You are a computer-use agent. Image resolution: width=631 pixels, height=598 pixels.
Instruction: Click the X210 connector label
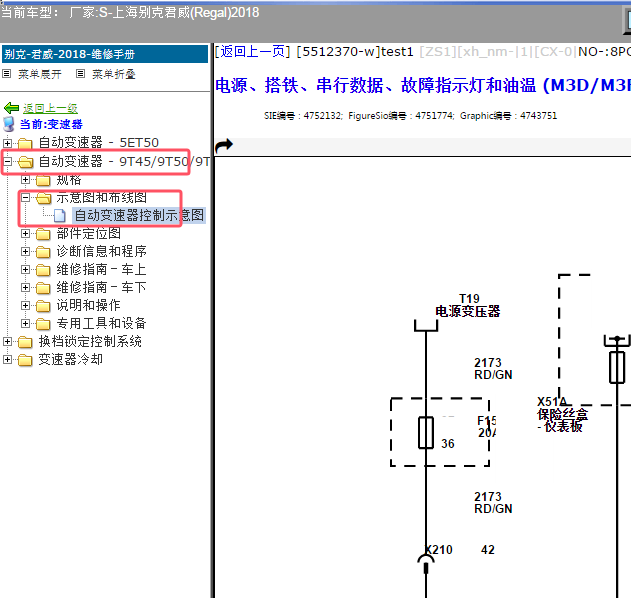[x=439, y=550]
